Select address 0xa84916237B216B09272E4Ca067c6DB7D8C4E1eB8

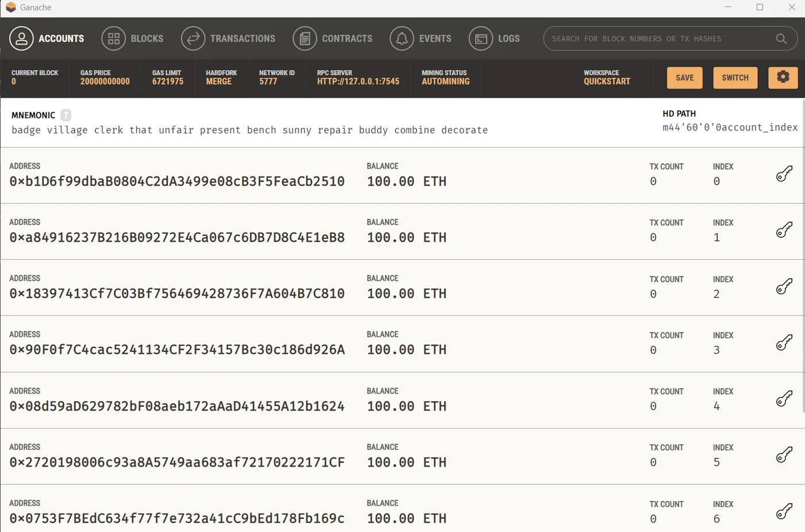(x=177, y=237)
